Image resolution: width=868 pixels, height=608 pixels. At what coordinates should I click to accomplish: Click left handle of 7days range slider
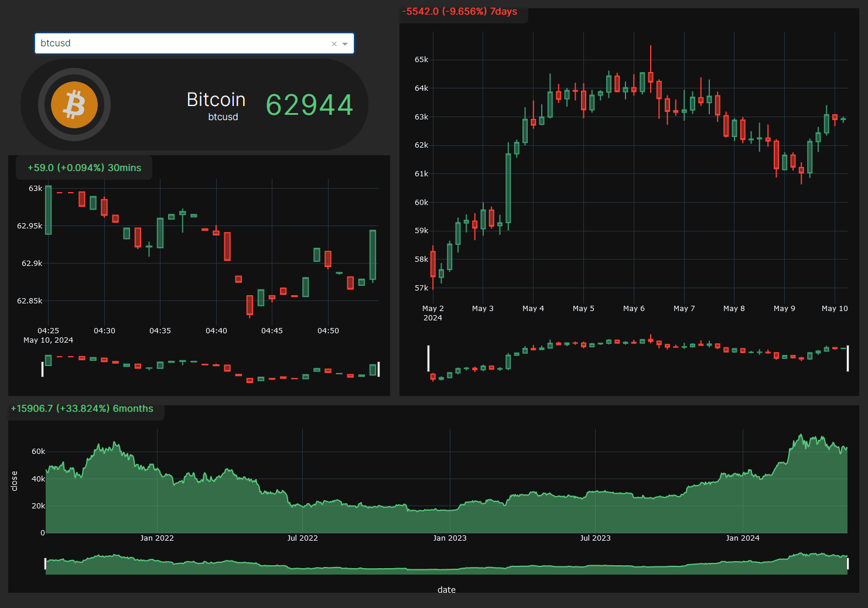(x=429, y=358)
